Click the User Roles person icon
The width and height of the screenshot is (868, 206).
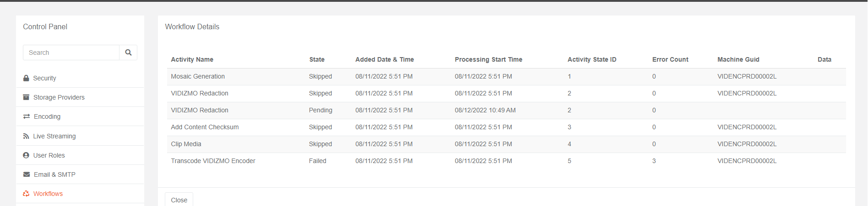(x=26, y=155)
